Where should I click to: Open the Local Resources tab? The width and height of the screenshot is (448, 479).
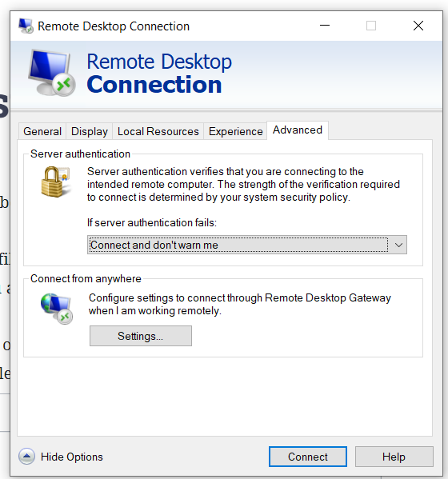point(158,131)
